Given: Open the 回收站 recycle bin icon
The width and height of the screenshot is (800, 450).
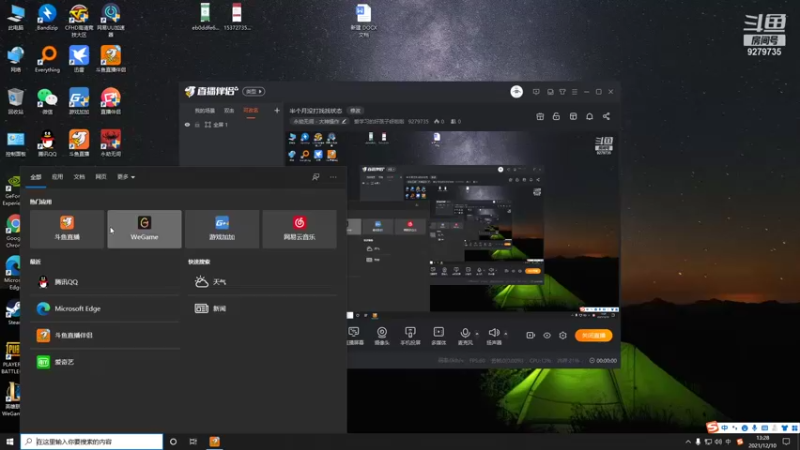Looking at the screenshot, I should pos(15,101).
